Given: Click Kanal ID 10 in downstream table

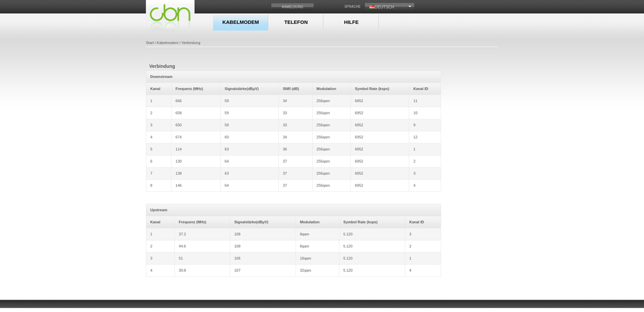Looking at the screenshot, I should click(x=415, y=113).
